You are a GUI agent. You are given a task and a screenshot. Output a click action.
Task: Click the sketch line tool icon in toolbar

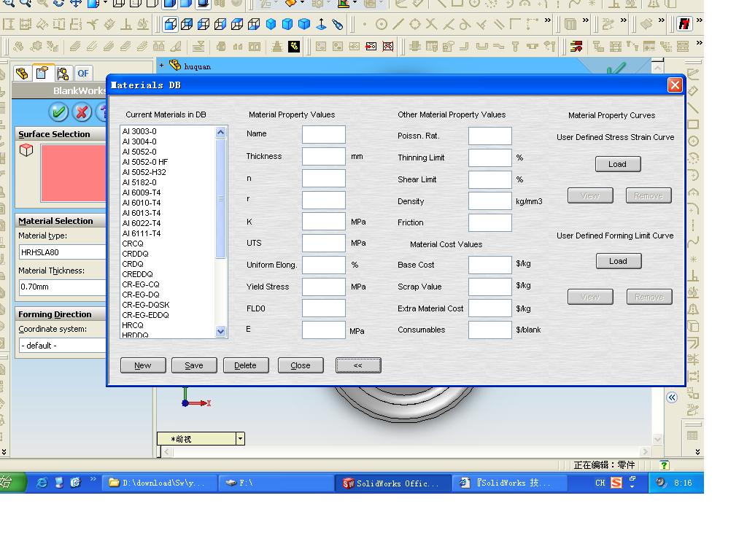pos(398,24)
